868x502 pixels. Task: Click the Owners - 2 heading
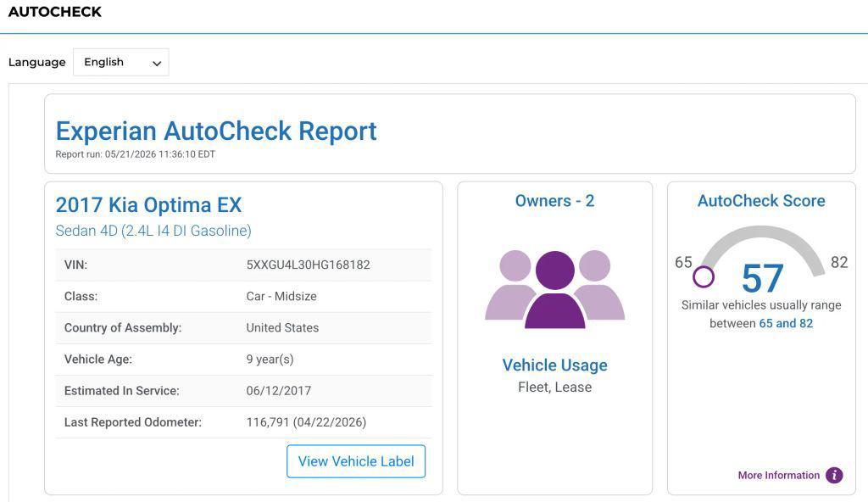coord(554,201)
